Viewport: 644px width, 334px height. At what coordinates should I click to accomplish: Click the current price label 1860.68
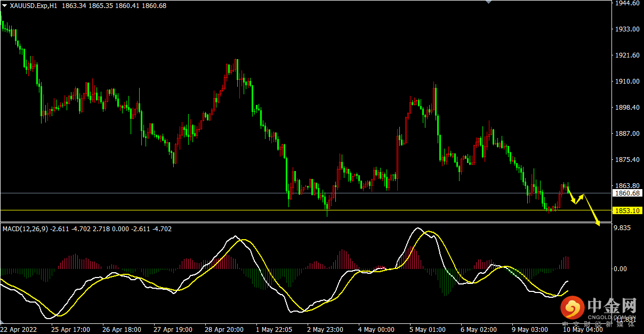(x=627, y=193)
